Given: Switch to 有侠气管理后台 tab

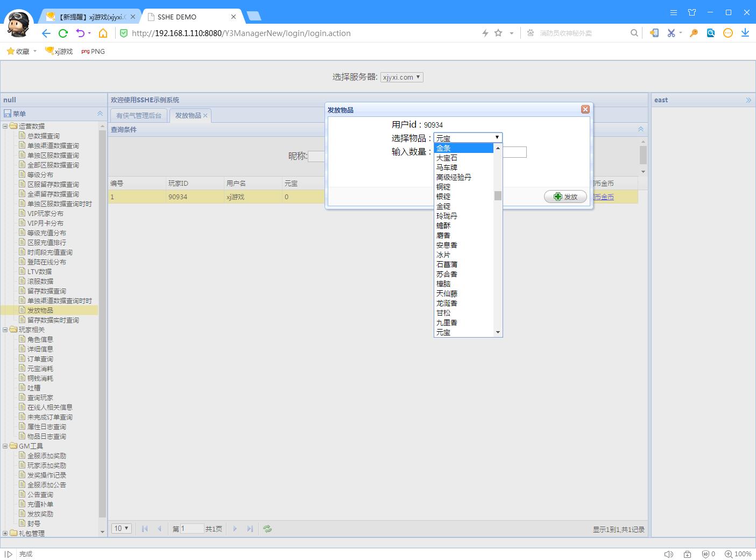Looking at the screenshot, I should 139,116.
